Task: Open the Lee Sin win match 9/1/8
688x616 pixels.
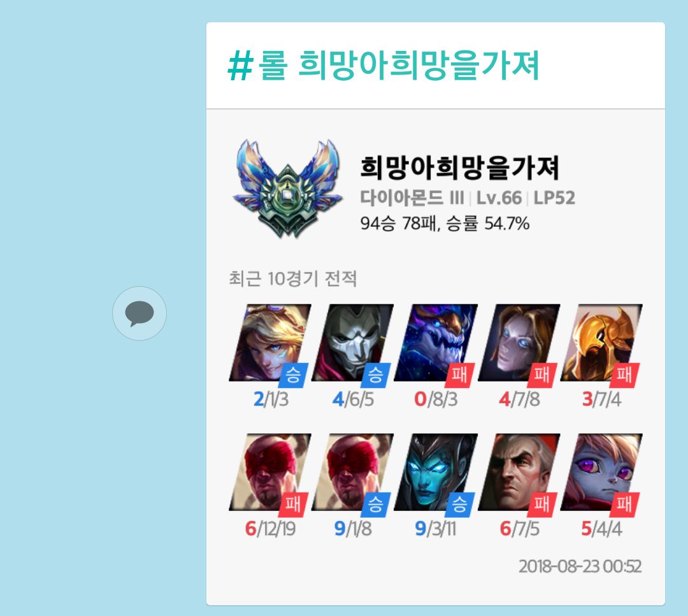Action: coord(353,472)
